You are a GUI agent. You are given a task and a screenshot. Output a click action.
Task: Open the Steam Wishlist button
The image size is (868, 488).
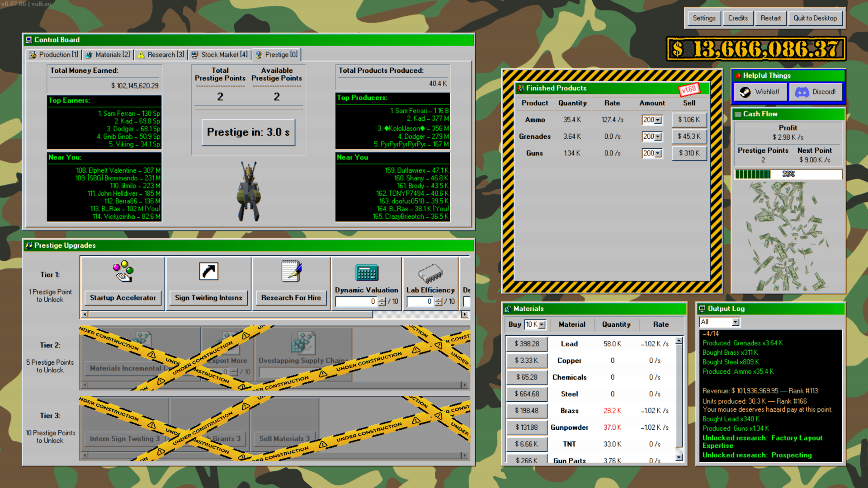point(760,92)
